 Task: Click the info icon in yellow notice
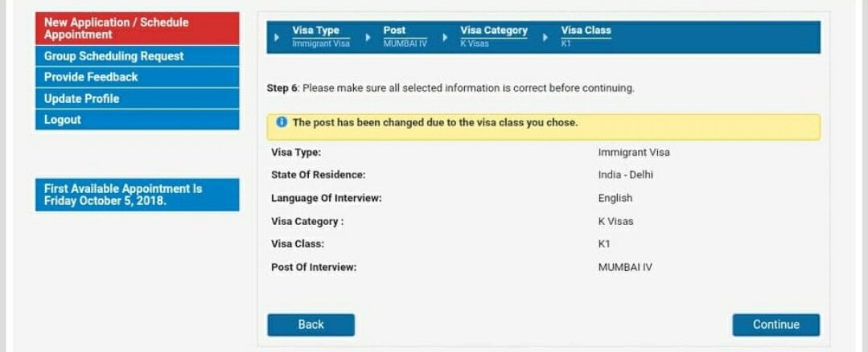pos(282,122)
